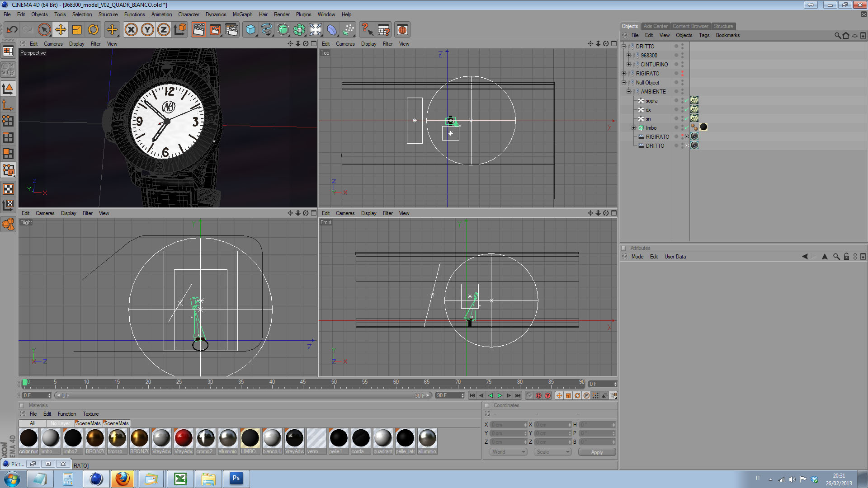Toggle visibility dots of RIGIRATO null
The height and width of the screenshot is (488, 868).
point(682,73)
